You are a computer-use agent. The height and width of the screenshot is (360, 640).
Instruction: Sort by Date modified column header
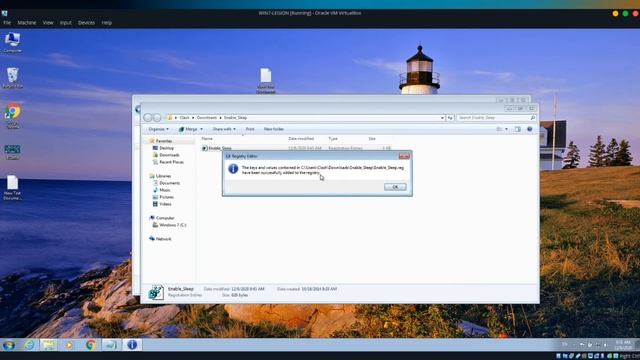(301, 139)
